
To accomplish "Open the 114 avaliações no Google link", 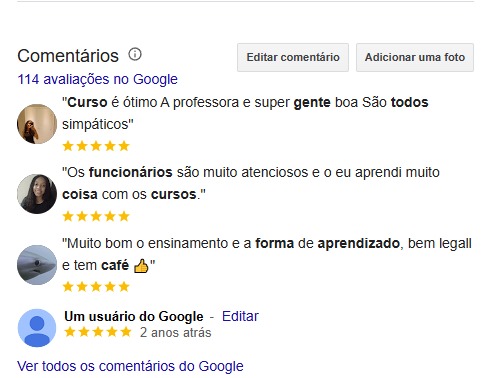I will pos(97,79).
